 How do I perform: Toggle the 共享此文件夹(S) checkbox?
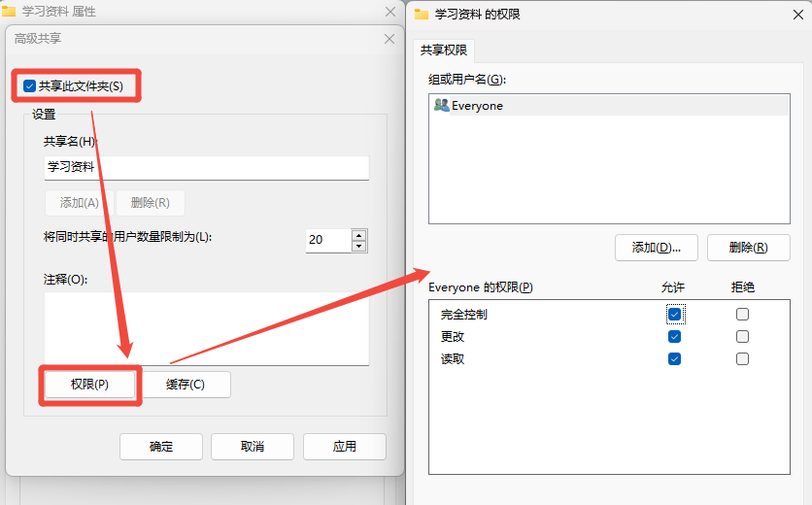(29, 86)
